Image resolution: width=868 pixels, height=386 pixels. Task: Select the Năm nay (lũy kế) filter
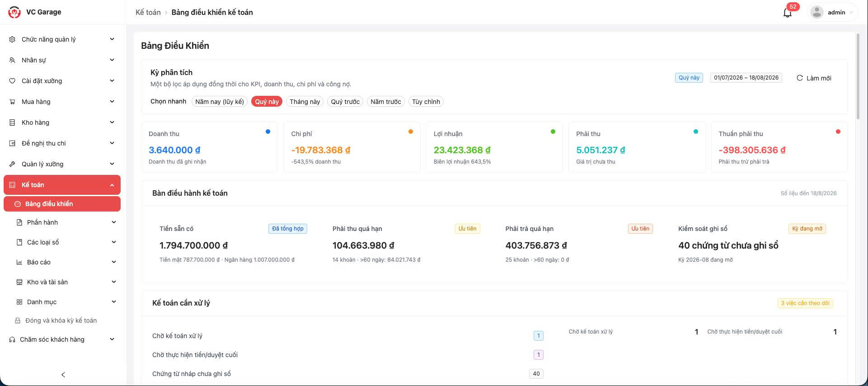pos(220,102)
